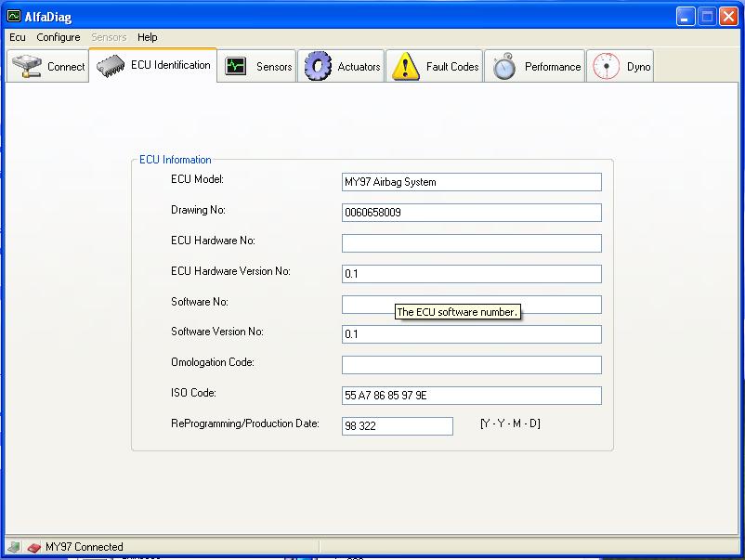Click the Performance stopwatch icon
745x560 pixels.
pyautogui.click(x=504, y=67)
